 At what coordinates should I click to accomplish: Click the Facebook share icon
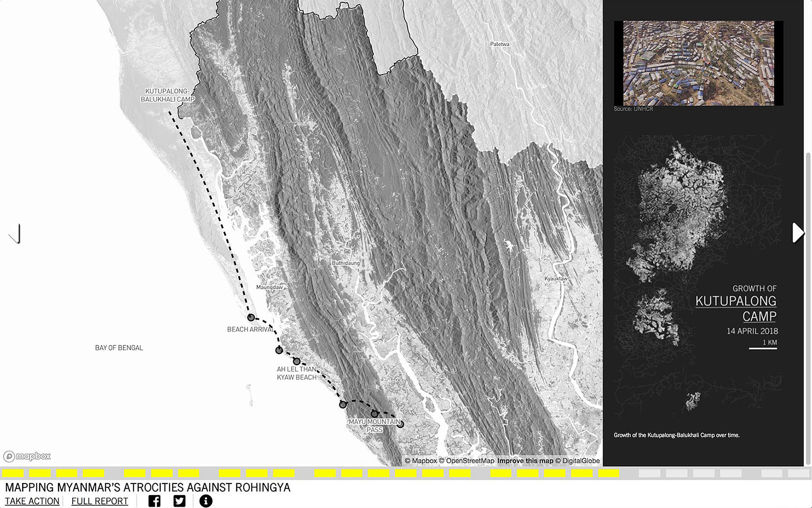point(154,501)
